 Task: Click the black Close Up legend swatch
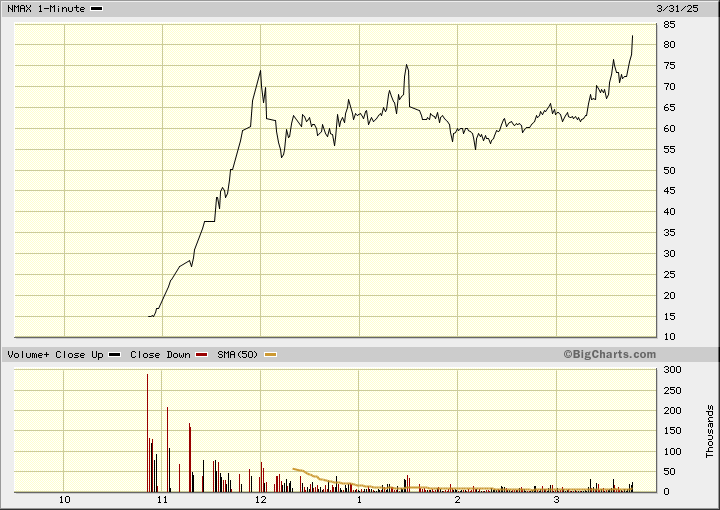(x=115, y=355)
